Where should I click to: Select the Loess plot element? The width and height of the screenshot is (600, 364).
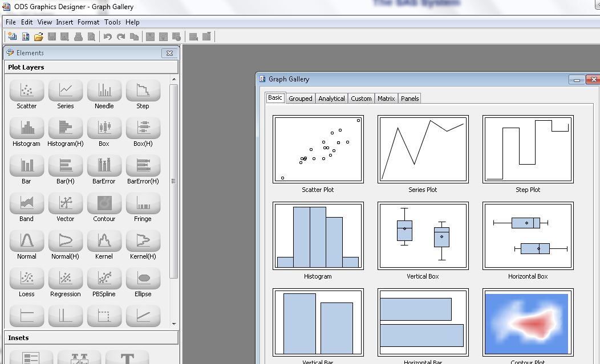coord(26,282)
